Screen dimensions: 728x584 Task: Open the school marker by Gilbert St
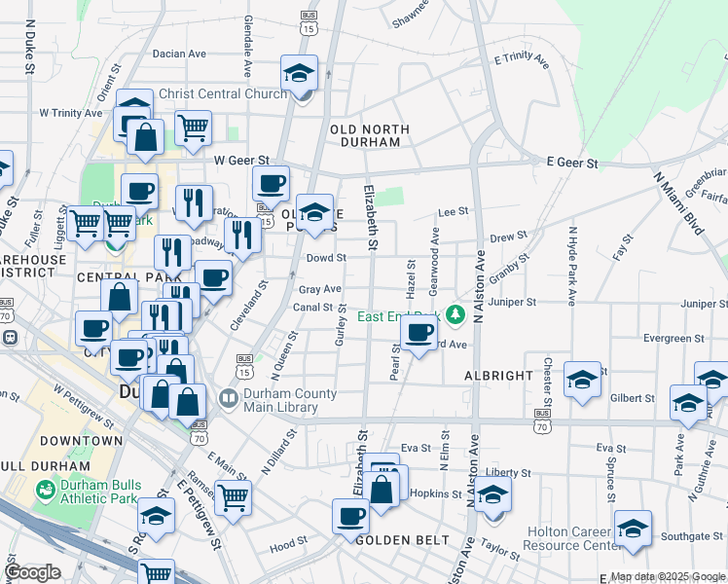[688, 403]
